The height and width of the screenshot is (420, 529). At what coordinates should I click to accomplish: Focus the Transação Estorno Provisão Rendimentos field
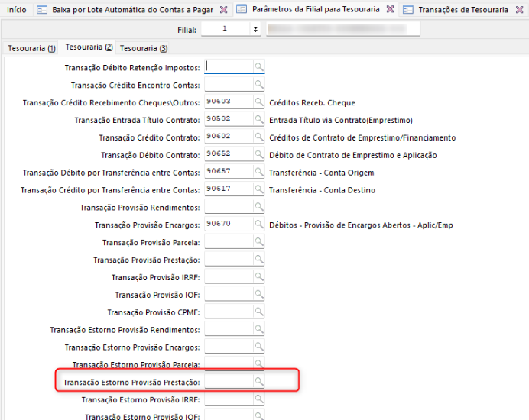point(229,329)
